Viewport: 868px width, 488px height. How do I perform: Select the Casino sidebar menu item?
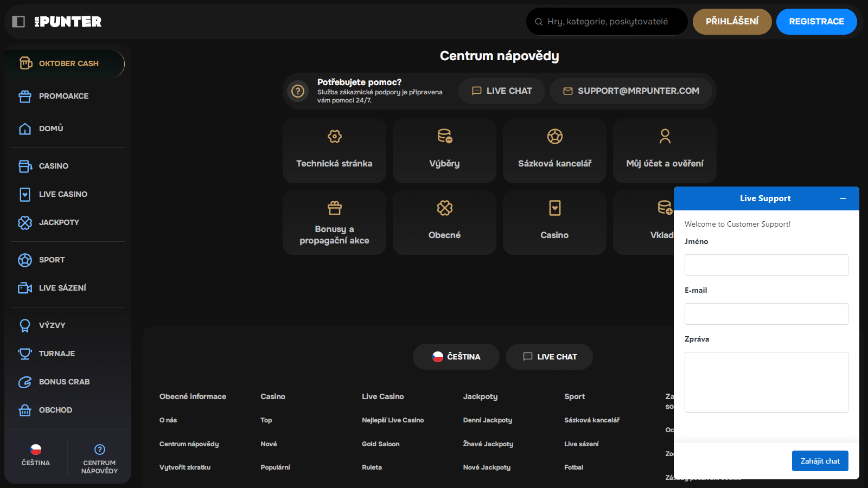pyautogui.click(x=53, y=166)
